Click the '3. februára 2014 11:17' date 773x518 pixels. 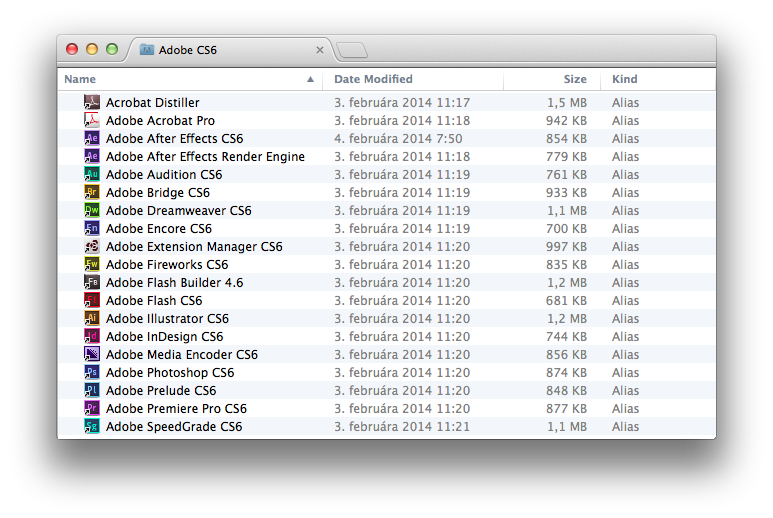402,103
